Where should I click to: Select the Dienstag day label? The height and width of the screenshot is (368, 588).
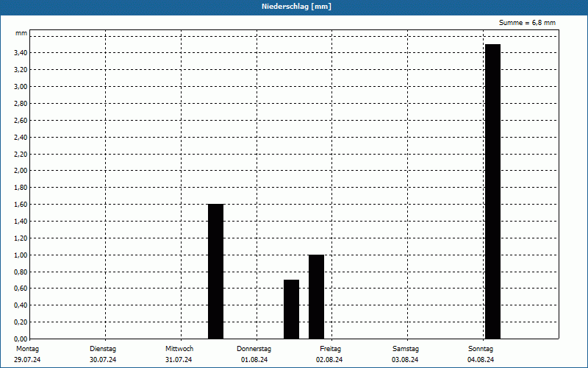click(103, 349)
